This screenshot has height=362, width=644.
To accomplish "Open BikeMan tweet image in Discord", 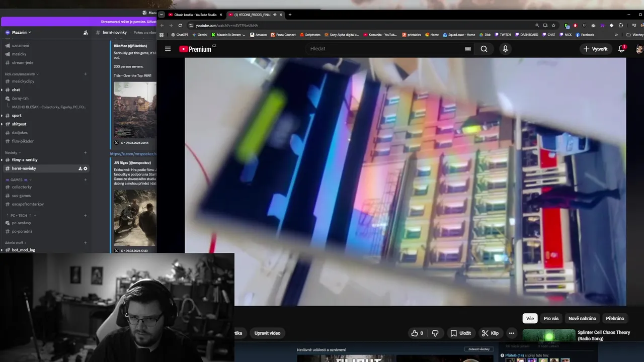I will (135, 110).
